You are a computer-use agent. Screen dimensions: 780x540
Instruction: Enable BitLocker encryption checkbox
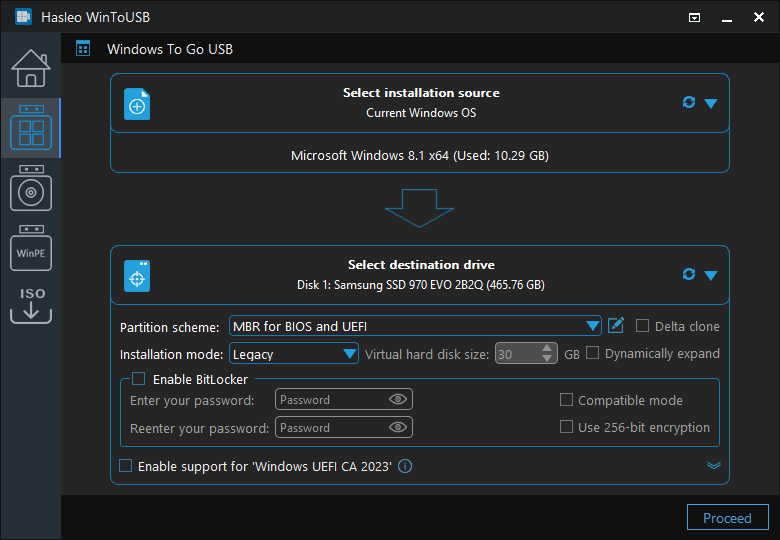[x=139, y=379]
